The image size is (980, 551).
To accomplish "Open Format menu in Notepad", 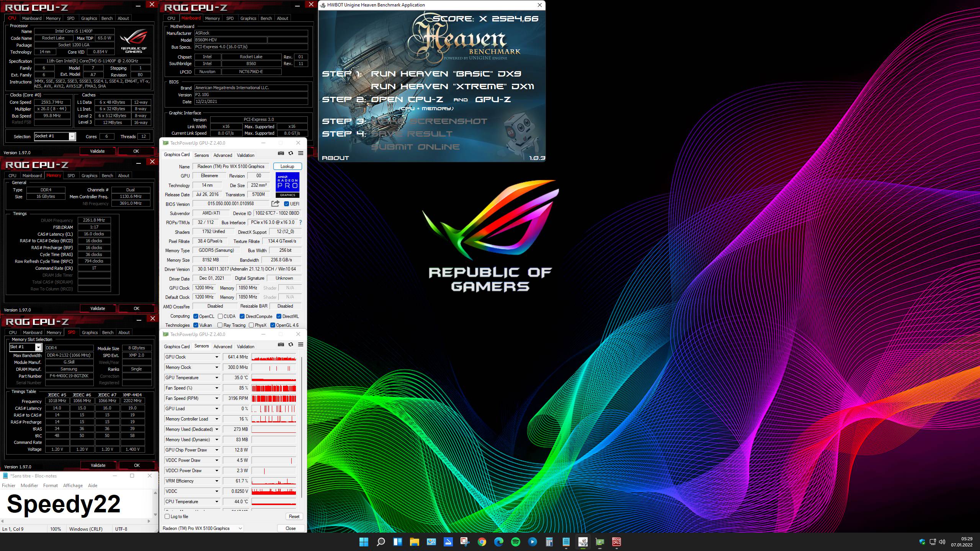I will pos(51,485).
